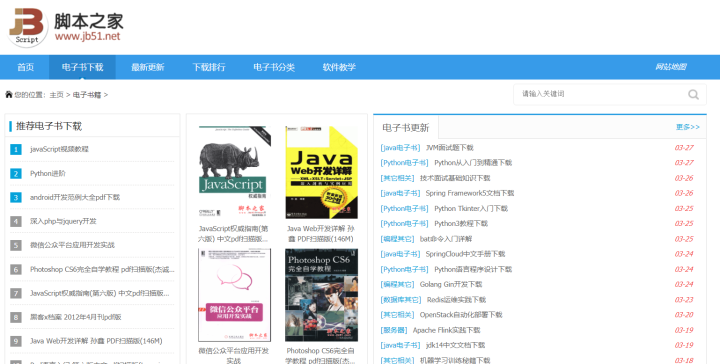Click 主页 in the breadcrumb

click(x=56, y=95)
